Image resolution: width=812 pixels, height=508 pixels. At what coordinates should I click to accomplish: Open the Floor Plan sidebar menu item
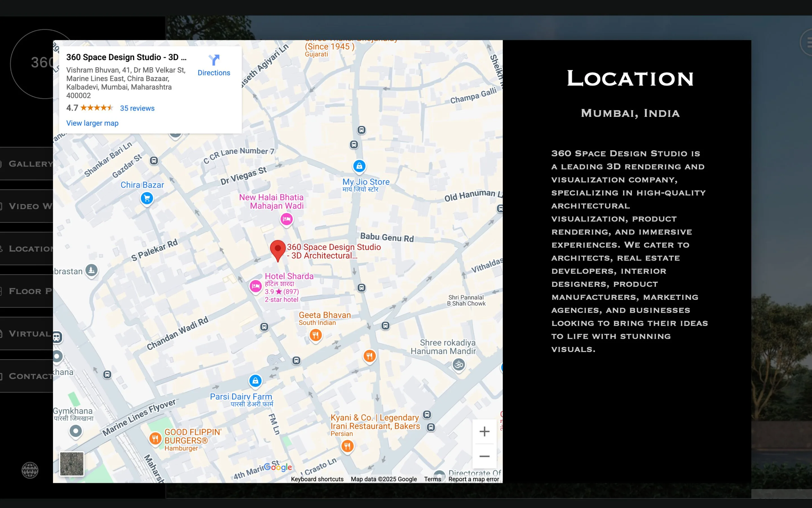27,291
